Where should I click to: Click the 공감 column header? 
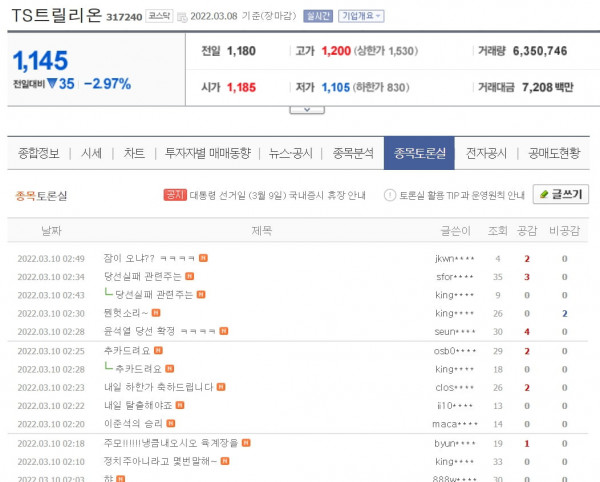click(x=527, y=231)
